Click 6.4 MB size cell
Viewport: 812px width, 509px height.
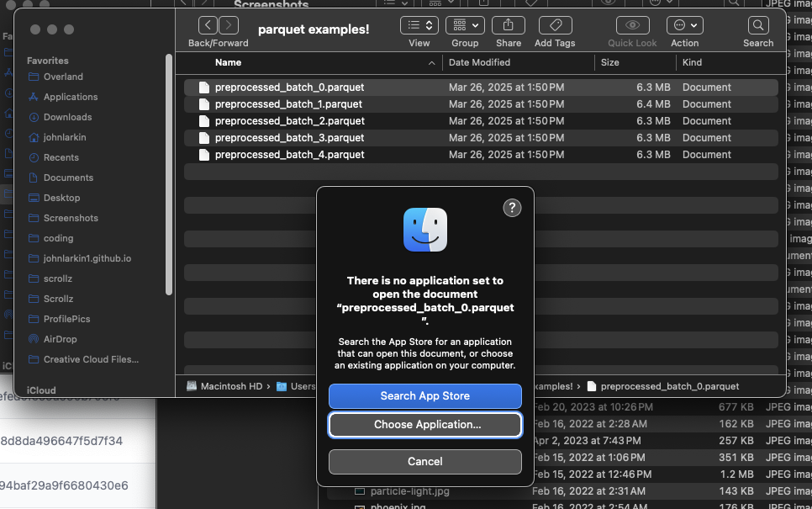(653, 104)
